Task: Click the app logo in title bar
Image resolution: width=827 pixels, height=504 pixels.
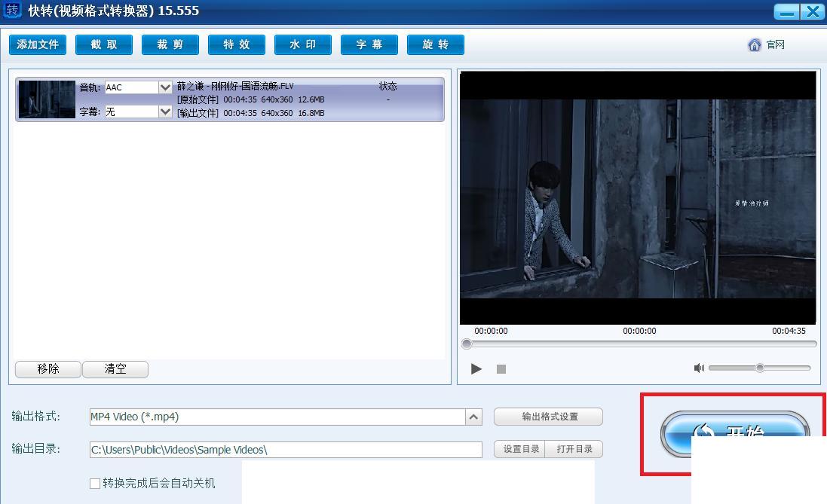Action: click(x=11, y=10)
